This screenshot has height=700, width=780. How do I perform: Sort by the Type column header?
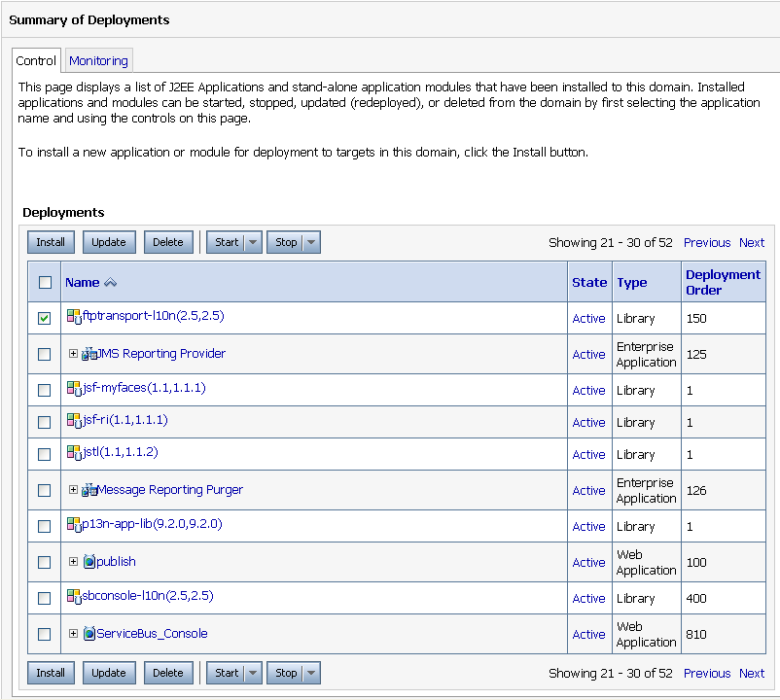point(632,282)
